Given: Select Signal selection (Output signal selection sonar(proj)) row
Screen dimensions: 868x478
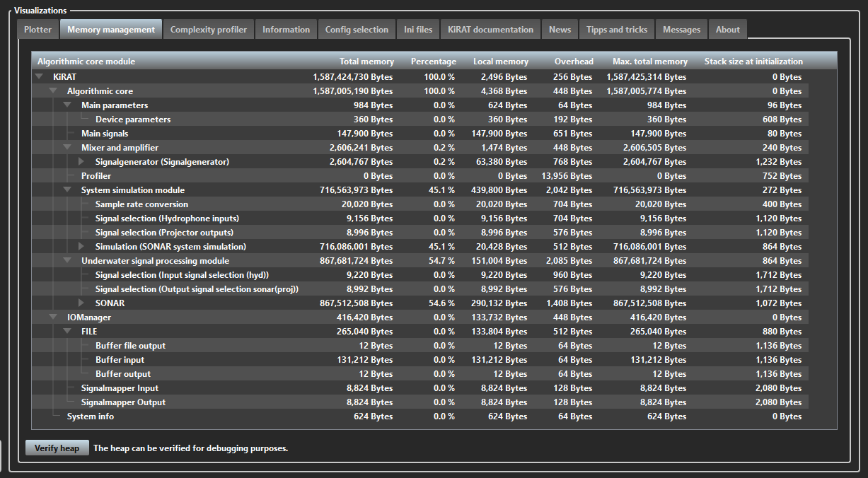Looking at the screenshot, I should click(420, 288).
